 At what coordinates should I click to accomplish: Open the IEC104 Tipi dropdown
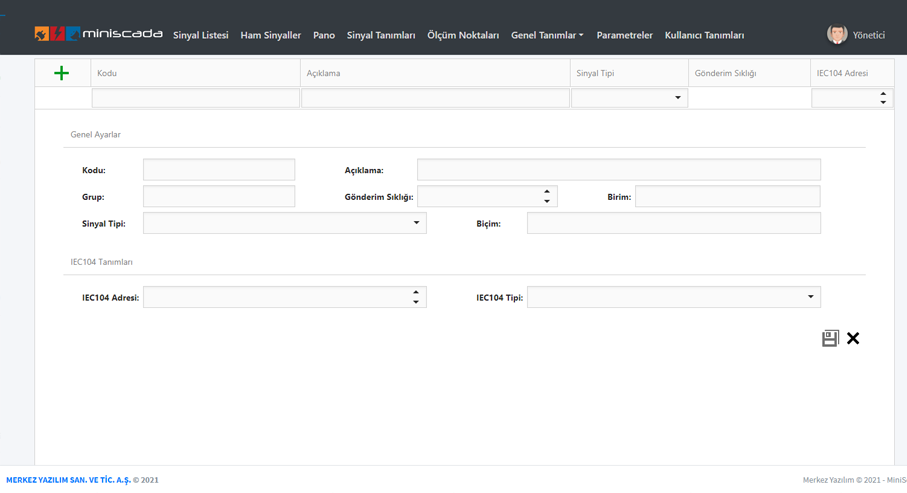coord(810,297)
